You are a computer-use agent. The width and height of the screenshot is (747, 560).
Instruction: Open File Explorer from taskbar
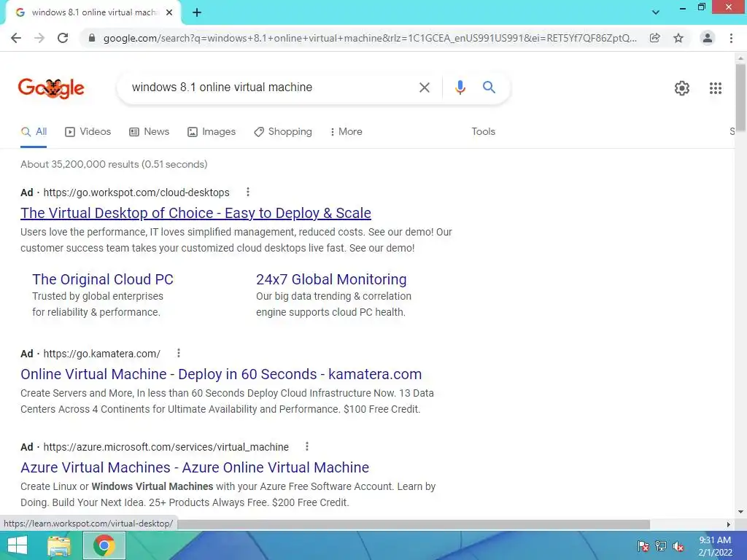59,545
